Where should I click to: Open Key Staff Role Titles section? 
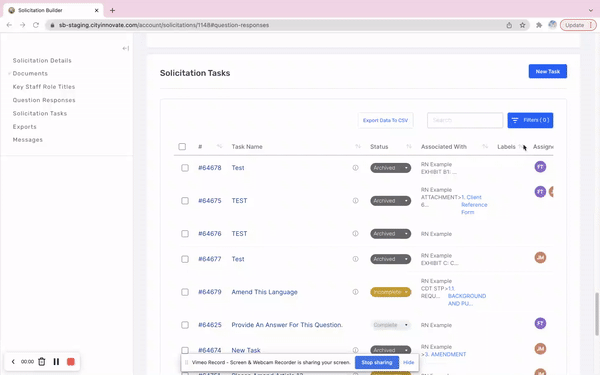(x=44, y=87)
